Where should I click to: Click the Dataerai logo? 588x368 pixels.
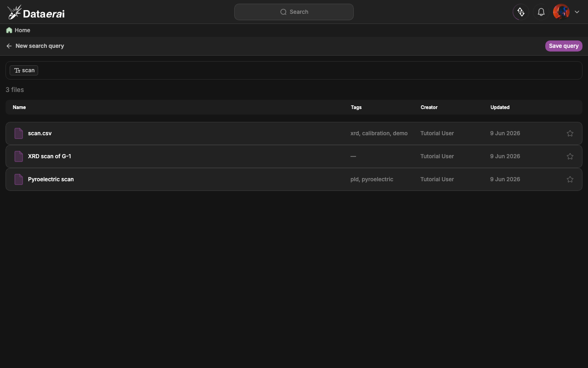click(x=36, y=12)
